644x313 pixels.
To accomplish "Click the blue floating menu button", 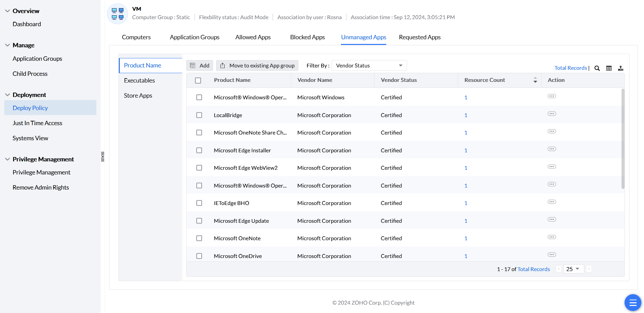I will pos(633,303).
